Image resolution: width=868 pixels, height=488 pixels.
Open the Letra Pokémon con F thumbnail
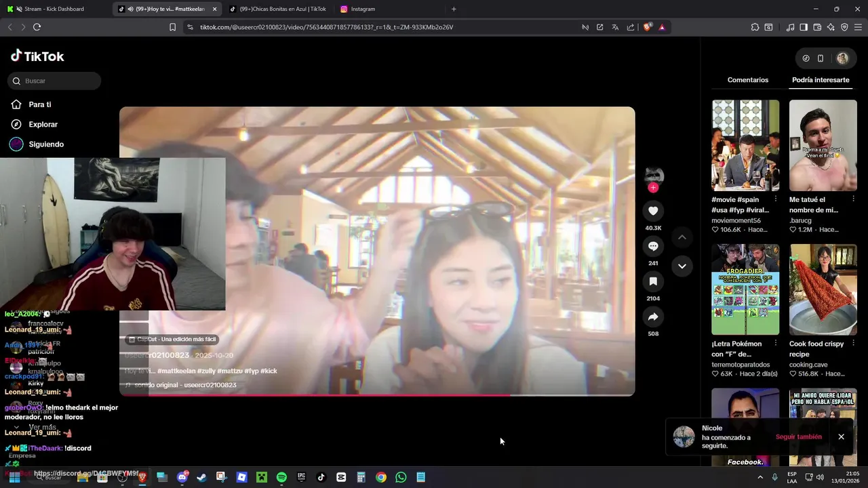745,289
